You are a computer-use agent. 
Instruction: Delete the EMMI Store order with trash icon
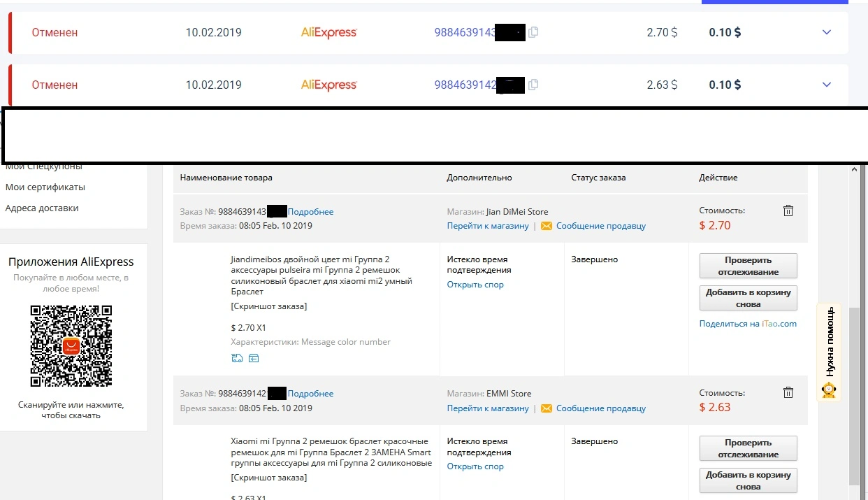coord(788,393)
